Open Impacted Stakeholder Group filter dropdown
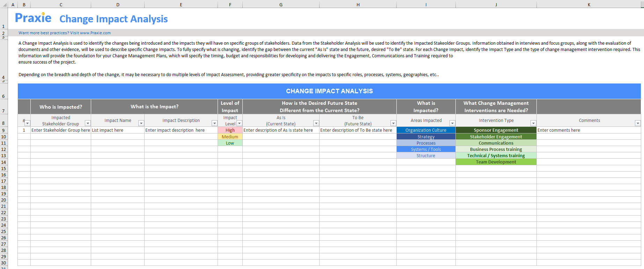Screen dimensions: 644x269 (x=88, y=123)
